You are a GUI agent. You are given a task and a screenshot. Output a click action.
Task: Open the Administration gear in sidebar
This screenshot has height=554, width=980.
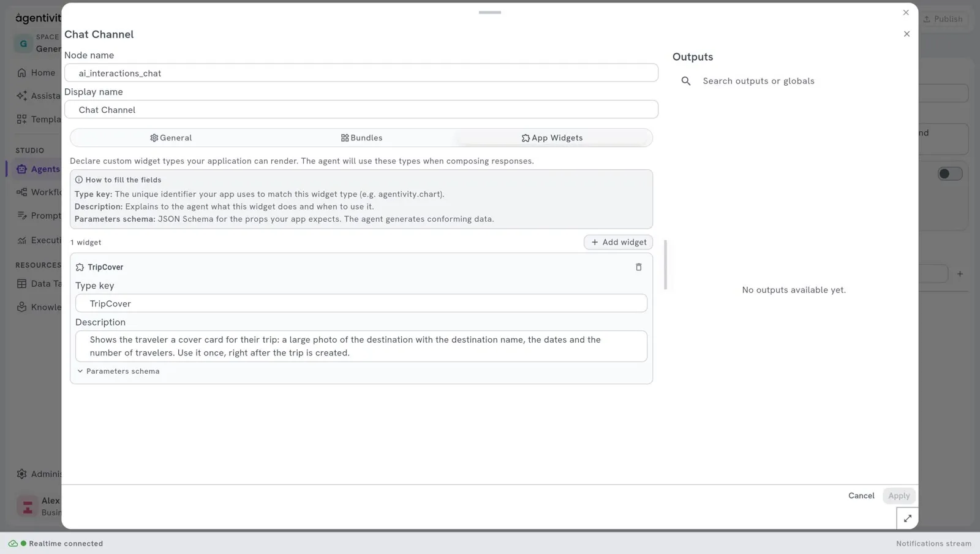[x=21, y=474]
